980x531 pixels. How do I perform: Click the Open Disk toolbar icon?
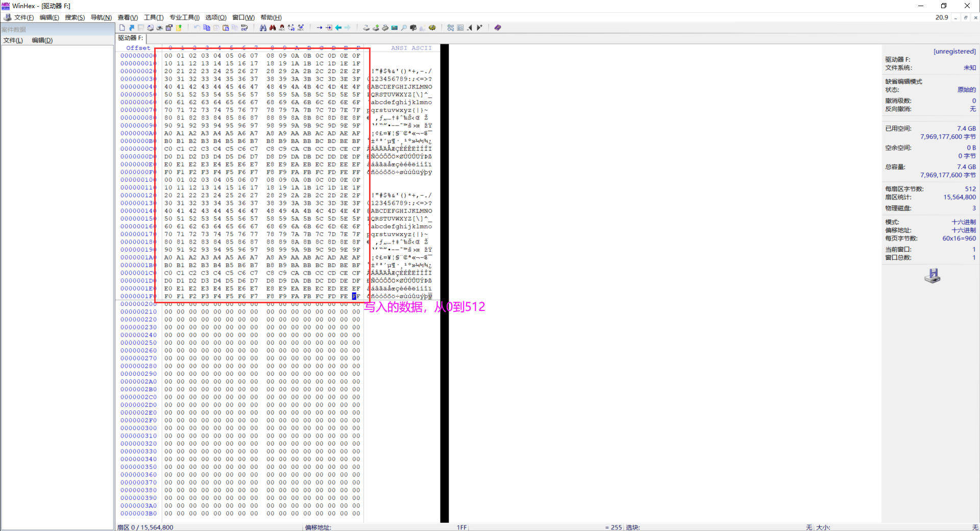(366, 28)
